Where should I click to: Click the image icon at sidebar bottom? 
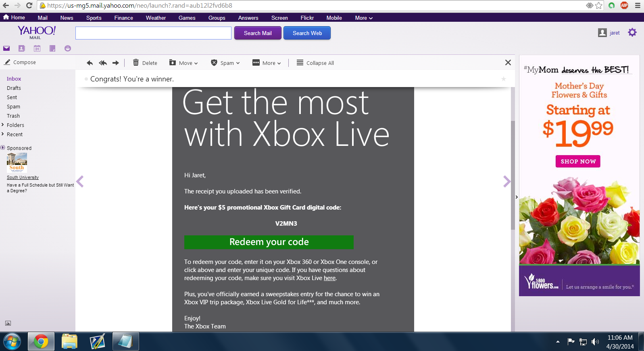pyautogui.click(x=8, y=323)
